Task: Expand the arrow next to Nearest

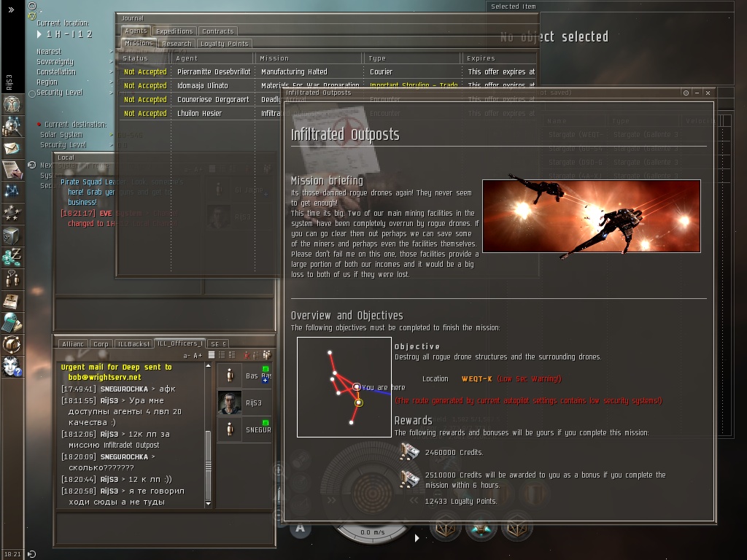Action: 112,52
